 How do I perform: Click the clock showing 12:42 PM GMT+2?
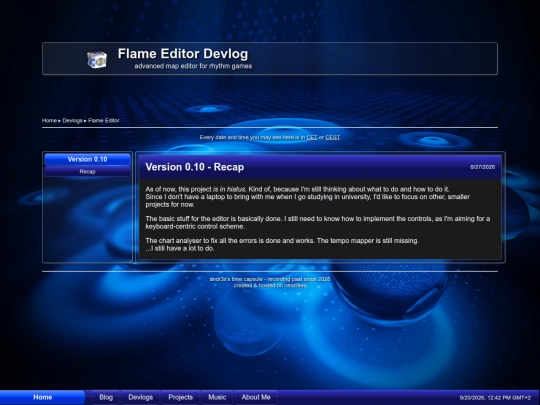point(495,398)
